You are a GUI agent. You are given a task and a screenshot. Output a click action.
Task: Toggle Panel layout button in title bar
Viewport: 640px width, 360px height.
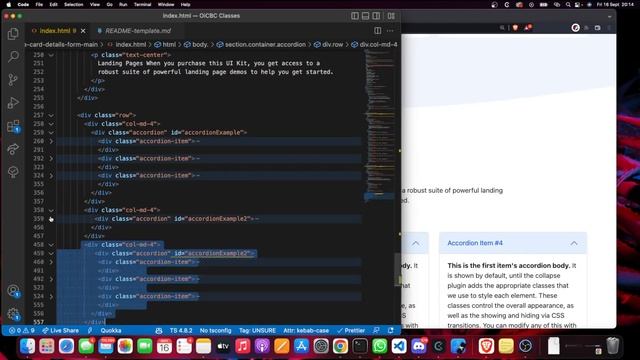(366, 16)
